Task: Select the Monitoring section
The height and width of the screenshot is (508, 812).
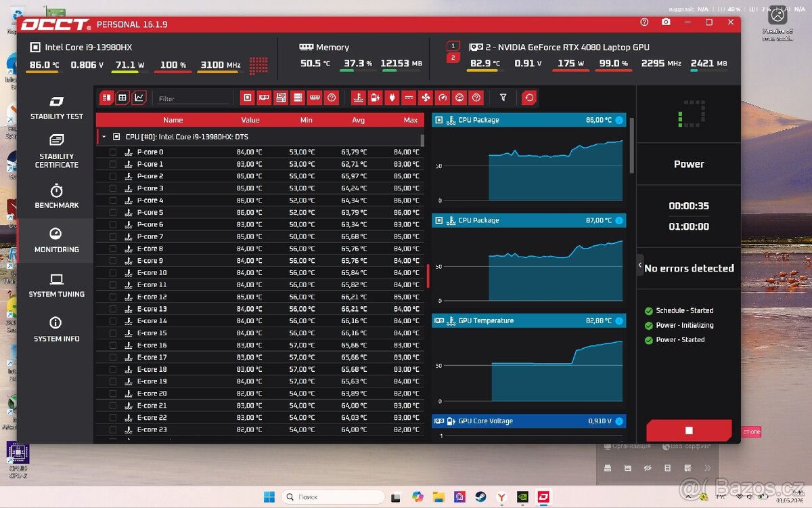Action: tap(56, 240)
